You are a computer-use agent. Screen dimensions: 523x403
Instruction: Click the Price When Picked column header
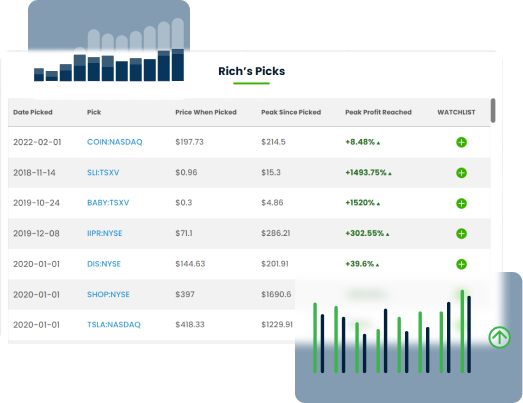(x=206, y=112)
